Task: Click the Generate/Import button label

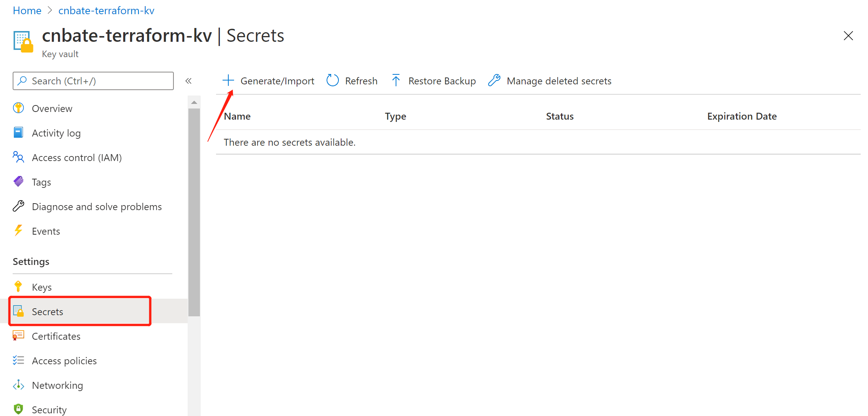Action: (277, 81)
